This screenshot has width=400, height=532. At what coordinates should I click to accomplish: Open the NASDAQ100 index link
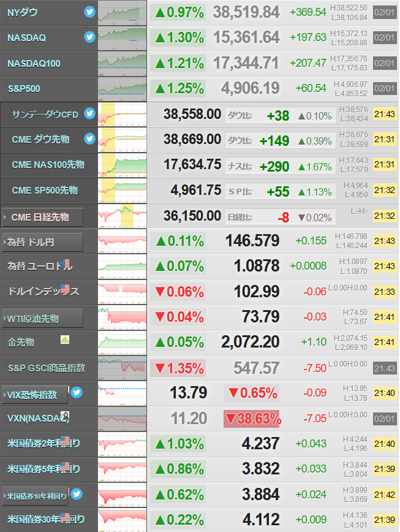coord(34,64)
